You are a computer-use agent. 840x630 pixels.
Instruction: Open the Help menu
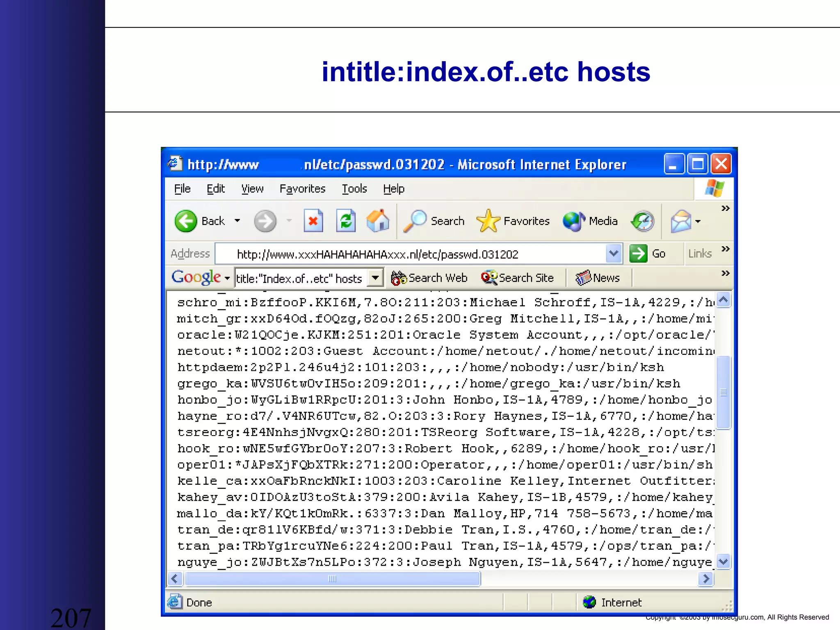pos(394,189)
